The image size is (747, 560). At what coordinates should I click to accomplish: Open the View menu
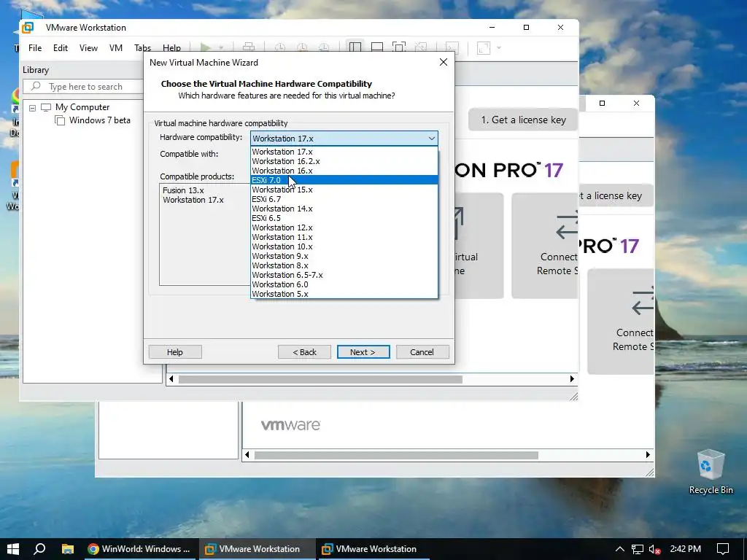[88, 47]
